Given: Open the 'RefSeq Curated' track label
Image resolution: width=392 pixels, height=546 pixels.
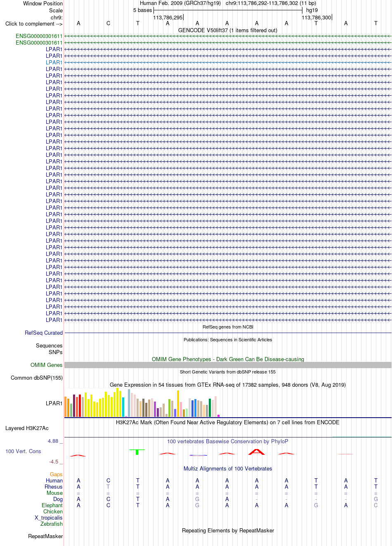Looking at the screenshot, I should tap(44, 333).
